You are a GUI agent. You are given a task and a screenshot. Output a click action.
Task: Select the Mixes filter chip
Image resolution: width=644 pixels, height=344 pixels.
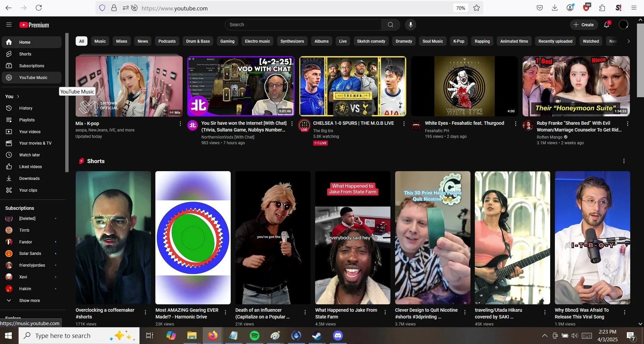122,41
